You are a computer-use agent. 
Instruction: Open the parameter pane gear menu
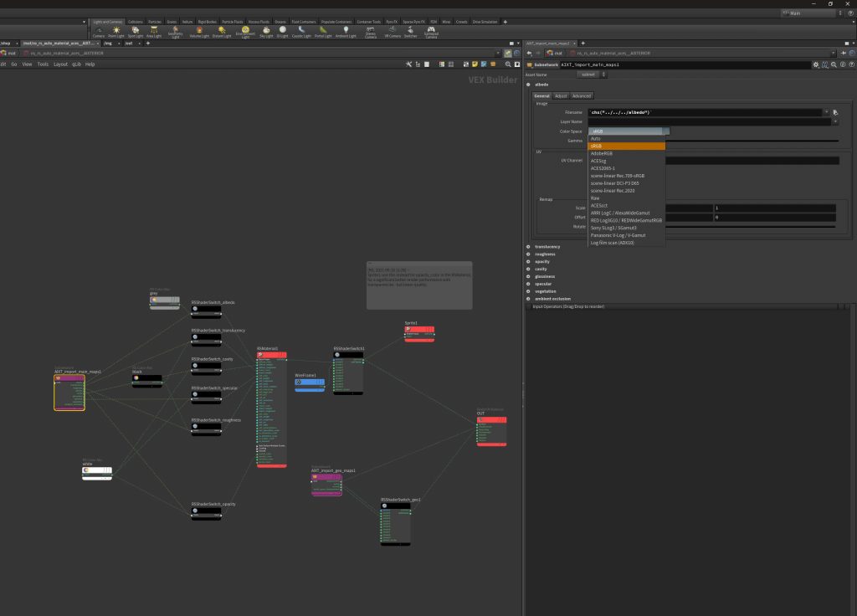pyautogui.click(x=814, y=64)
